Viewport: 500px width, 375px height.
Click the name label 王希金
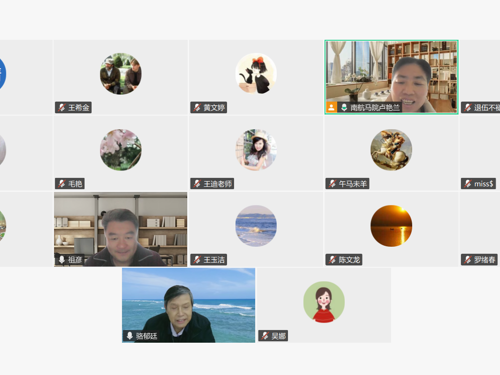click(x=79, y=107)
